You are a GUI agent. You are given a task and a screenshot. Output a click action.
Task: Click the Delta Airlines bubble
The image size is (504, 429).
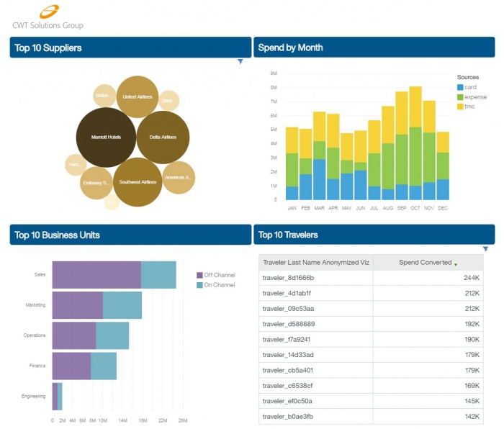(x=163, y=137)
